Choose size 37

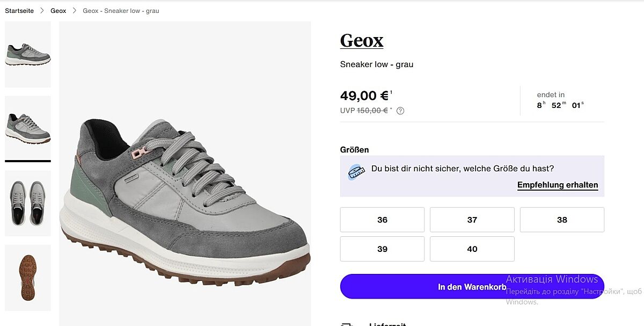472,220
